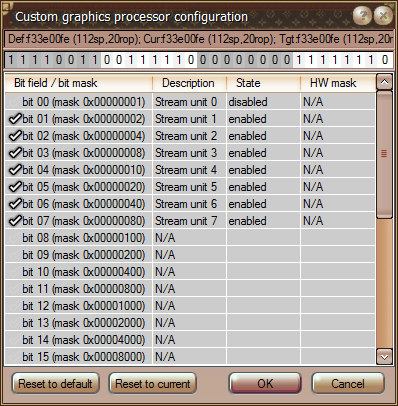The height and width of the screenshot is (406, 398).
Task: Click the help question mark button
Action: click(x=362, y=15)
